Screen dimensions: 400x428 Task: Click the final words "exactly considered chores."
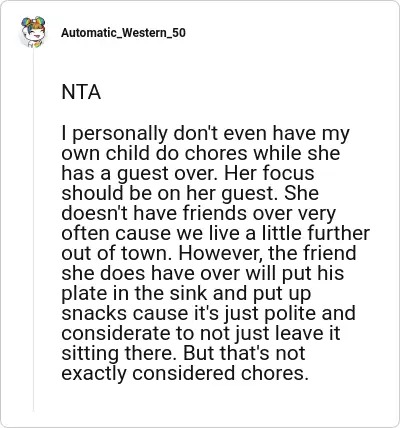pos(185,374)
